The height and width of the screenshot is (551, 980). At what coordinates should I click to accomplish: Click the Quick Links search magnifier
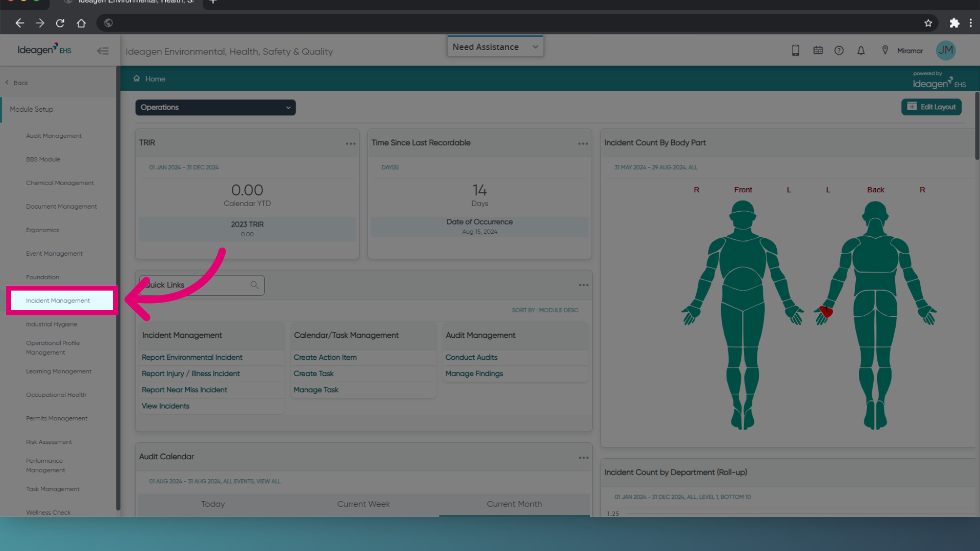254,285
